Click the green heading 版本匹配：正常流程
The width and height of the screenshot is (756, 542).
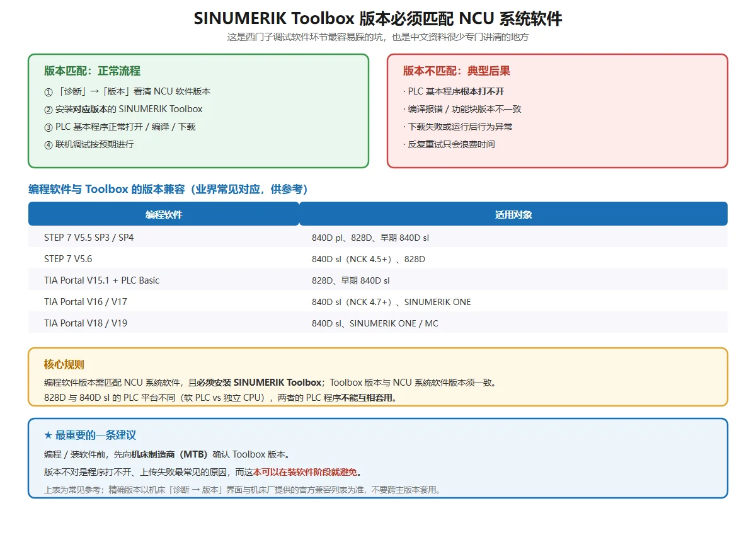[92, 71]
